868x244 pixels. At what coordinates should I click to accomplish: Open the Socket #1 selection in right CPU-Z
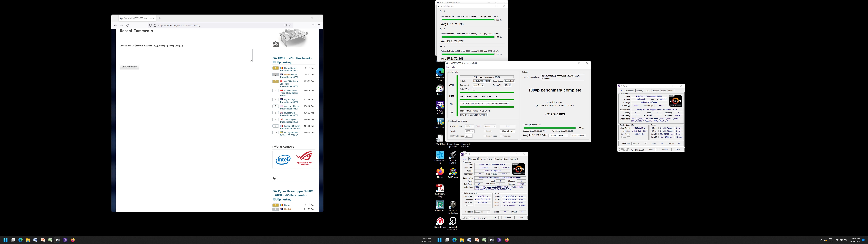point(639,144)
